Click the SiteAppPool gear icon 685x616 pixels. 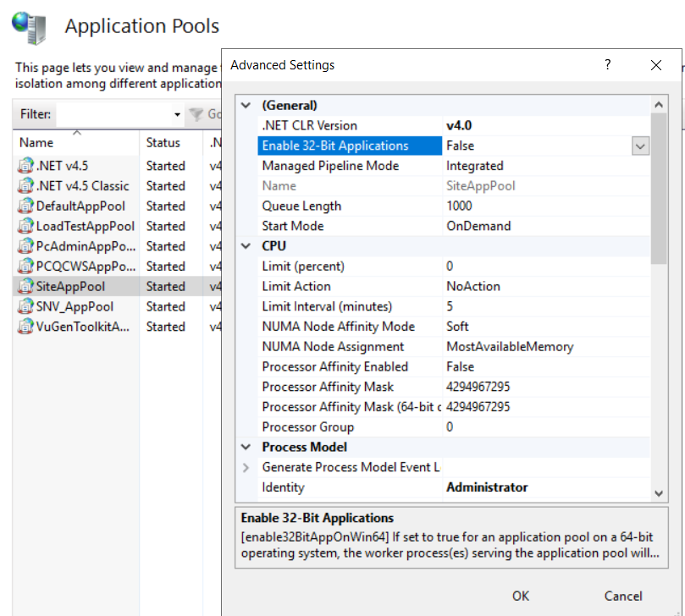(x=25, y=286)
